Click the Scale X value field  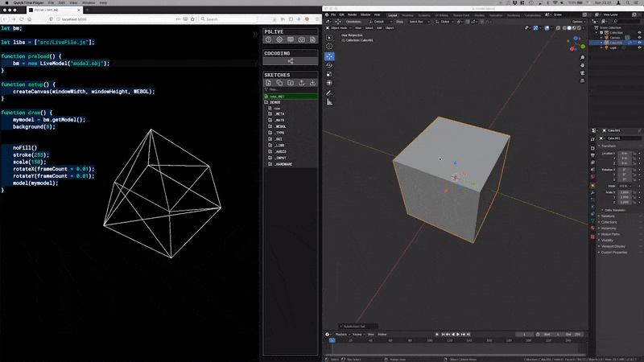pyautogui.click(x=625, y=192)
